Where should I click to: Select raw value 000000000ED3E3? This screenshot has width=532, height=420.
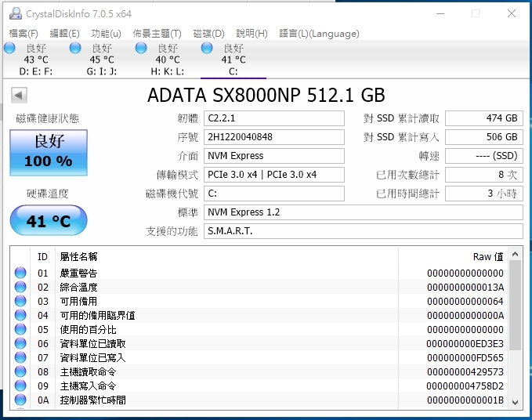(465, 344)
